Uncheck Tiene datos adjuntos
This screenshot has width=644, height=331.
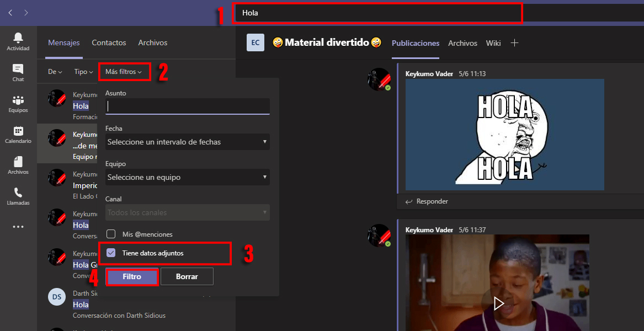(110, 253)
